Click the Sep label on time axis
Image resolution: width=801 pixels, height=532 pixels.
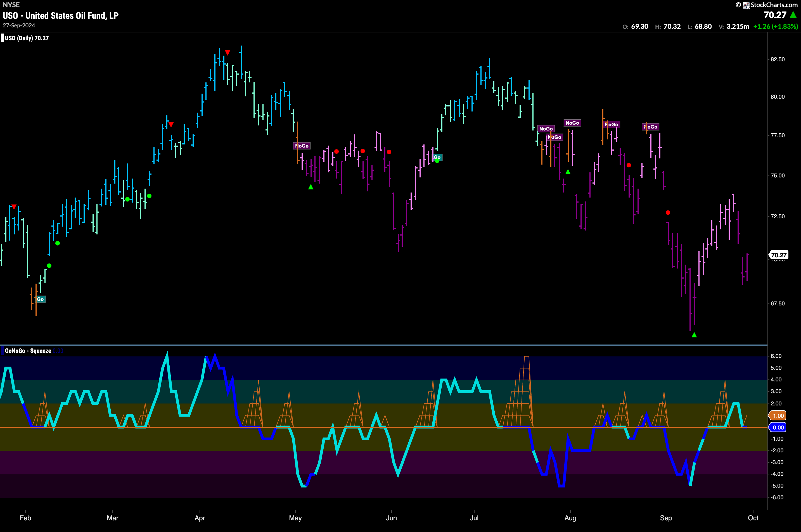665,518
